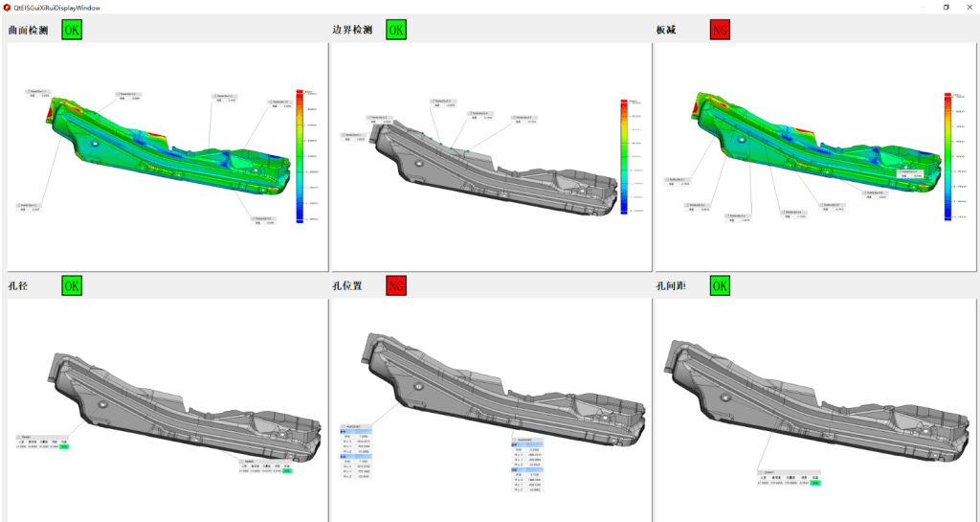Select the 曲面检测 panel heading
The image size is (980, 522).
click(x=28, y=31)
